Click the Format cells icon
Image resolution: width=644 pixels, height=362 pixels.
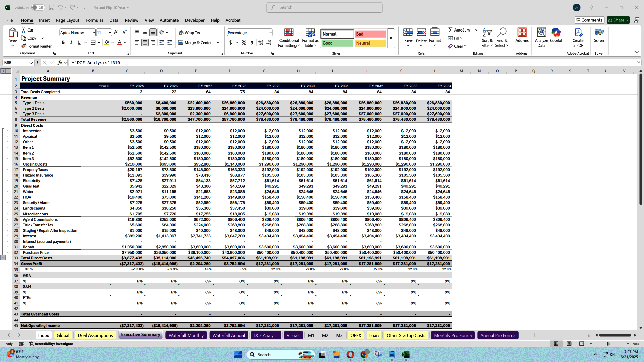tap(435, 33)
